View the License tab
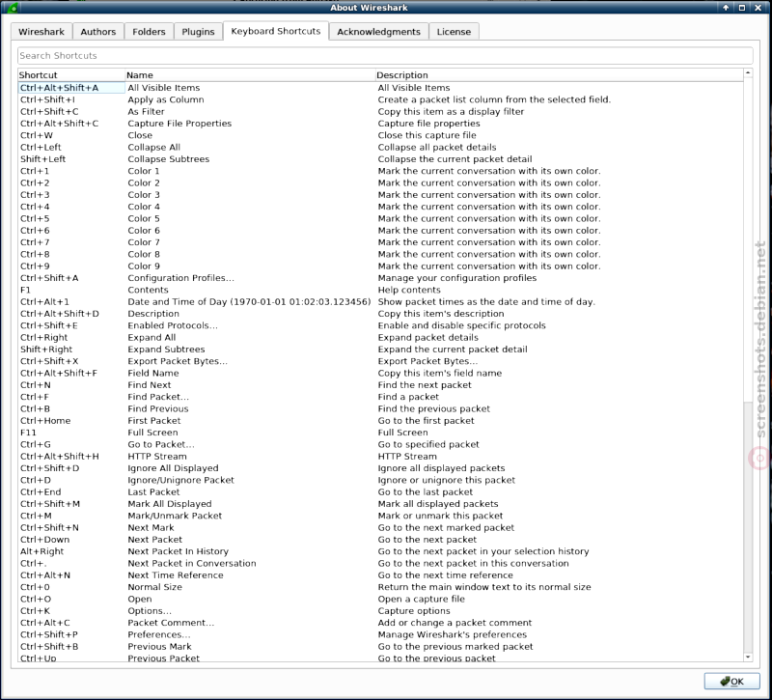Screen dimensions: 772x700 (x=454, y=32)
